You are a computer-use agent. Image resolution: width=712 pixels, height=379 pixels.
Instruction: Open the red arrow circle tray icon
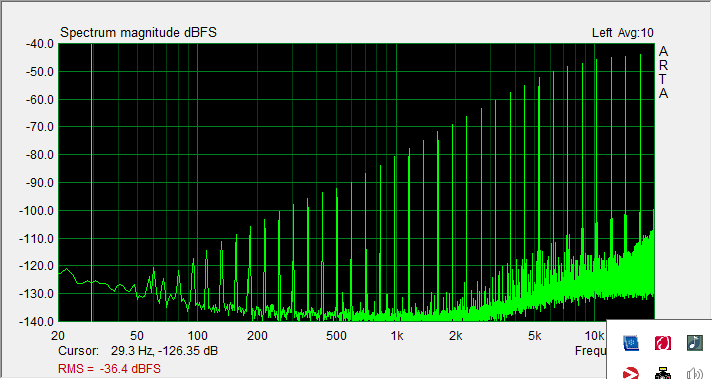631,374
